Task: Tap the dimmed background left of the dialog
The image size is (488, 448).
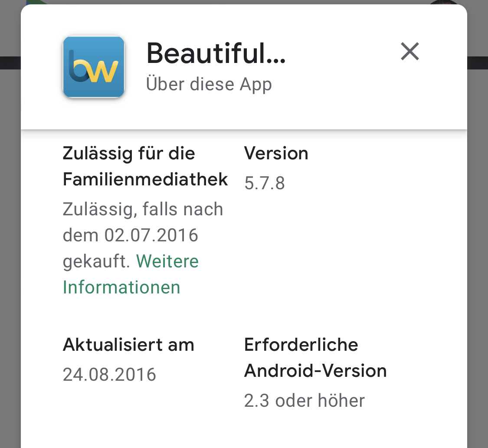Action: 10,260
